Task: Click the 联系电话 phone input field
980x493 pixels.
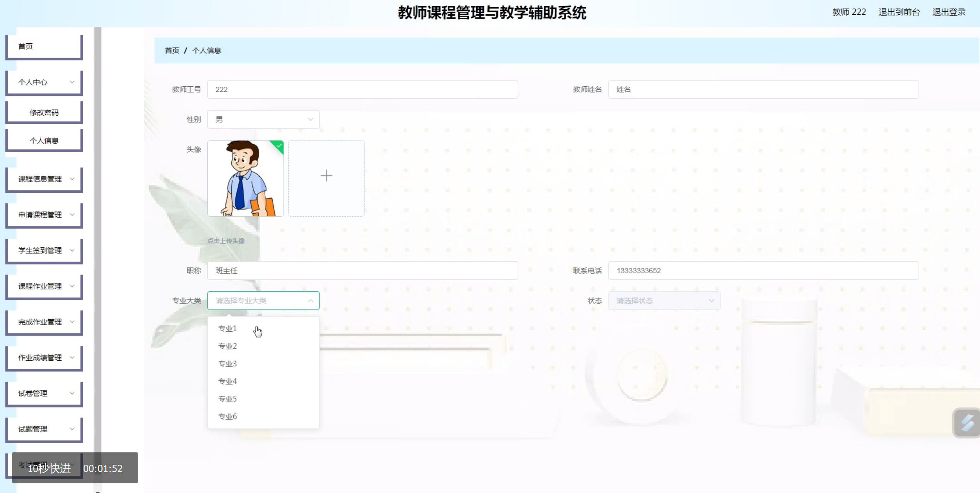Action: (763, 270)
